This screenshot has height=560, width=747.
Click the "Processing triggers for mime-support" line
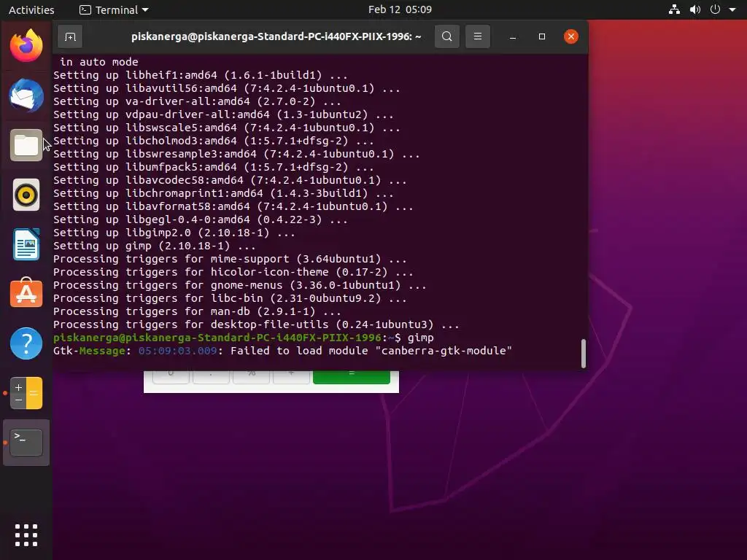[x=230, y=259]
